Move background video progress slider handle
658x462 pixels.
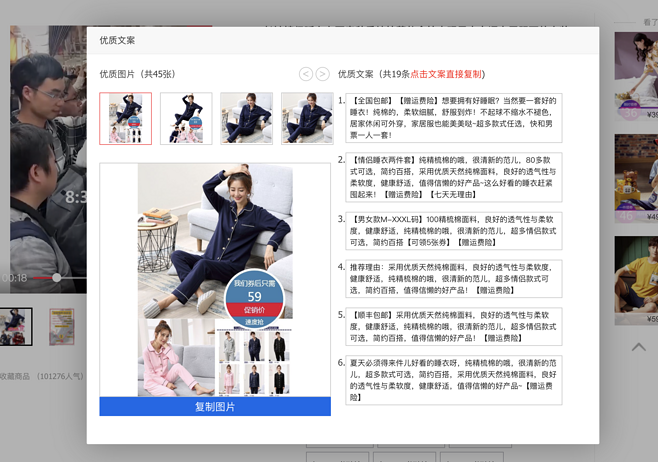[x=57, y=277]
